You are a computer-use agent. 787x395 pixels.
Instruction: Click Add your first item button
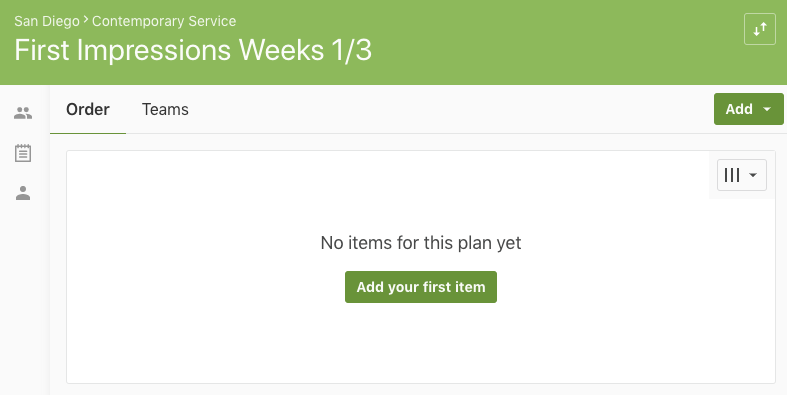(x=421, y=287)
